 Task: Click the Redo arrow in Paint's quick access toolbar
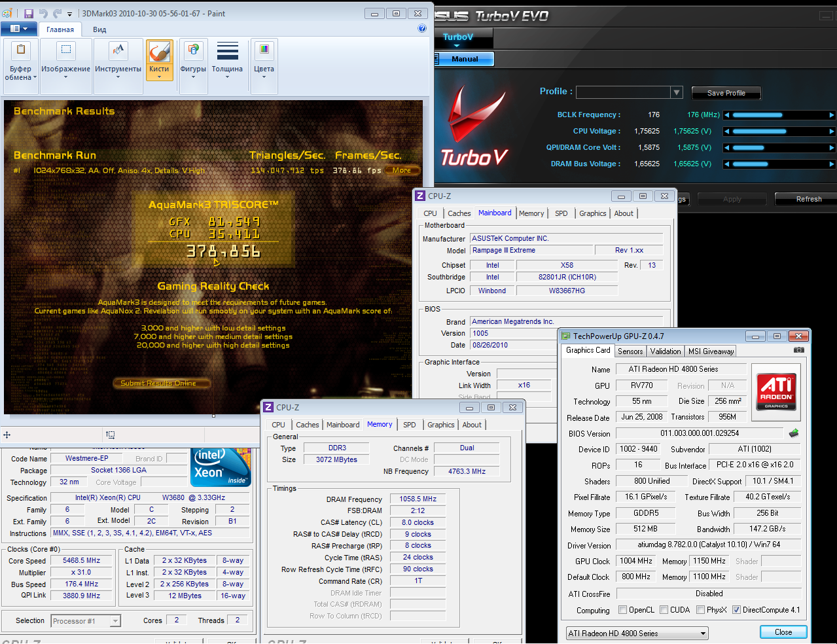point(57,13)
